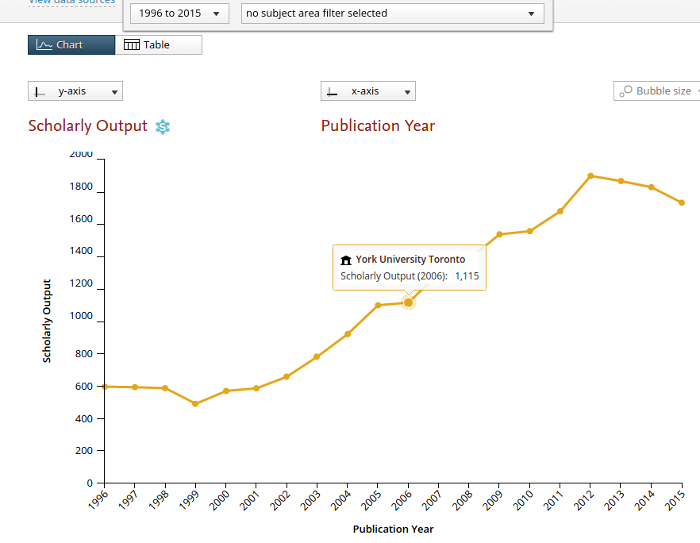700x543 pixels.
Task: Click the York University Toronto tooltip title
Action: (x=410, y=259)
